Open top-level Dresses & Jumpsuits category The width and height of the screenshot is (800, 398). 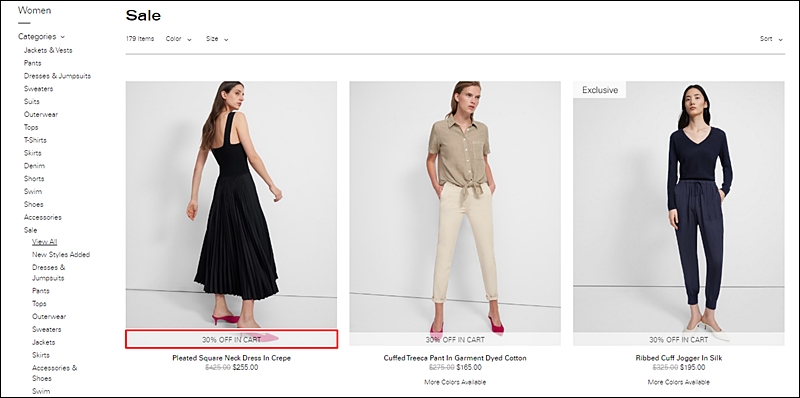57,76
